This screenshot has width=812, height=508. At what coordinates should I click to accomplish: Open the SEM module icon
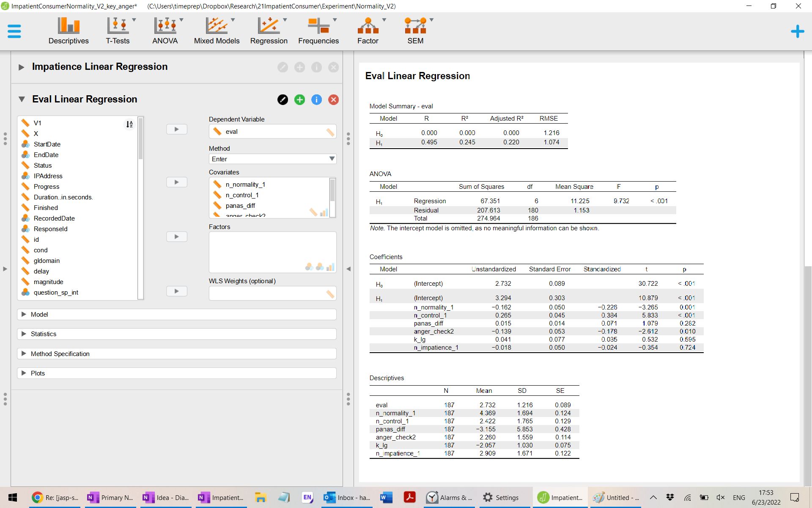pos(415,31)
